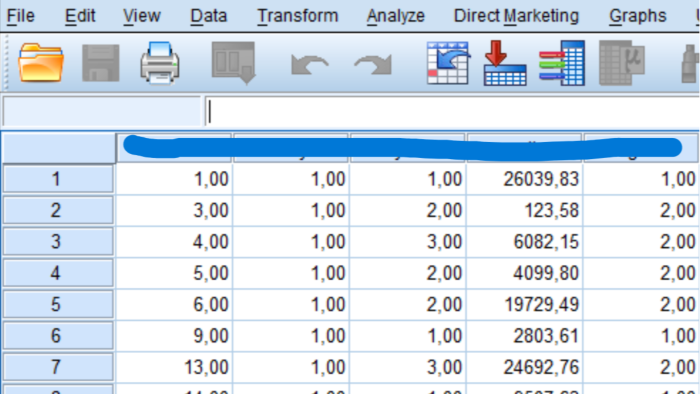Screen dimensions: 700x394
Task: Open the Transform menu
Action: (298, 16)
